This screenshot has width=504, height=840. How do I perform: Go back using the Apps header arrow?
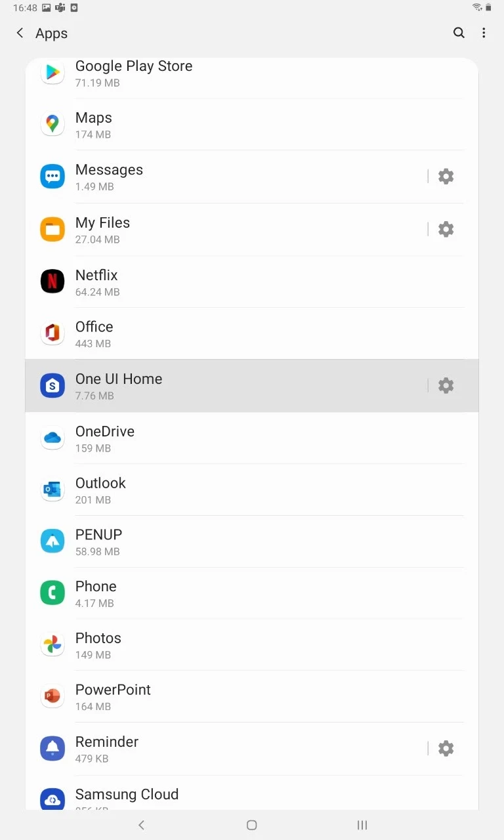[20, 33]
